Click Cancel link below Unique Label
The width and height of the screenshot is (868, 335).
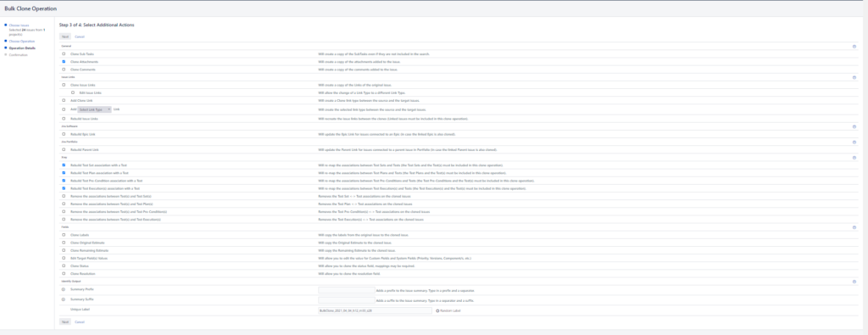coord(80,321)
